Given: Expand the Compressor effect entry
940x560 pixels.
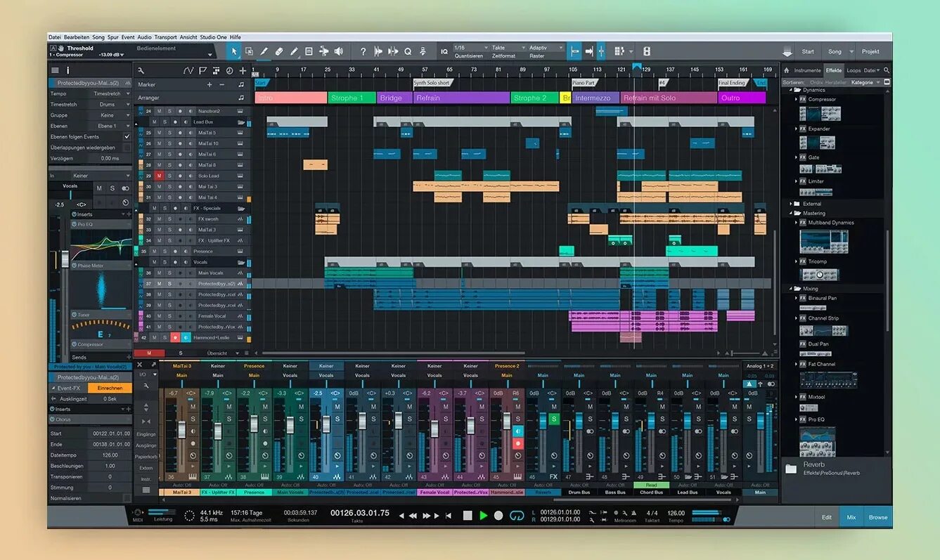Looking at the screenshot, I should coord(797,99).
